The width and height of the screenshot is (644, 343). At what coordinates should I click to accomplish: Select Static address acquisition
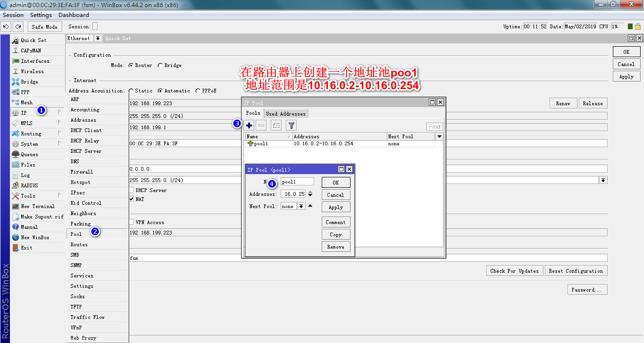point(131,91)
